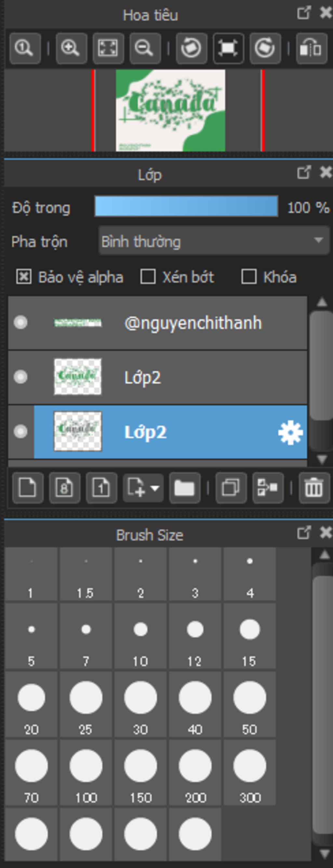Image resolution: width=333 pixels, height=868 pixels.
Task: Undock the Brush Size panel
Action: coord(304,533)
